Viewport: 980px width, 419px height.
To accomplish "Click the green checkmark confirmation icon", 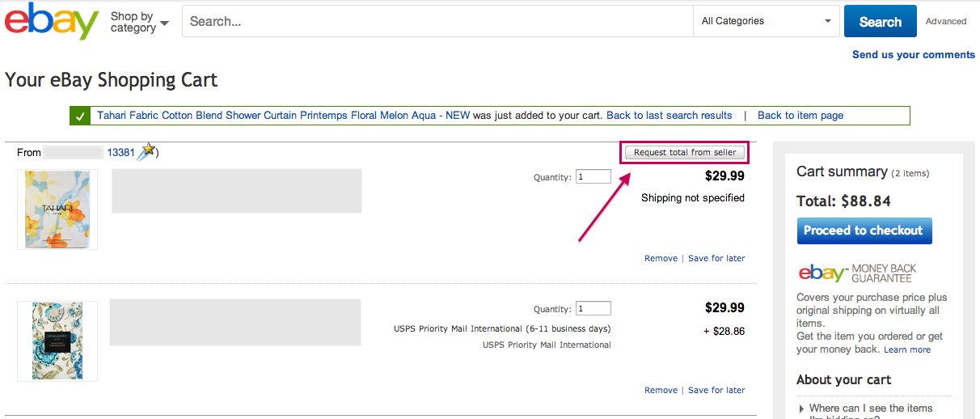I will 79,116.
